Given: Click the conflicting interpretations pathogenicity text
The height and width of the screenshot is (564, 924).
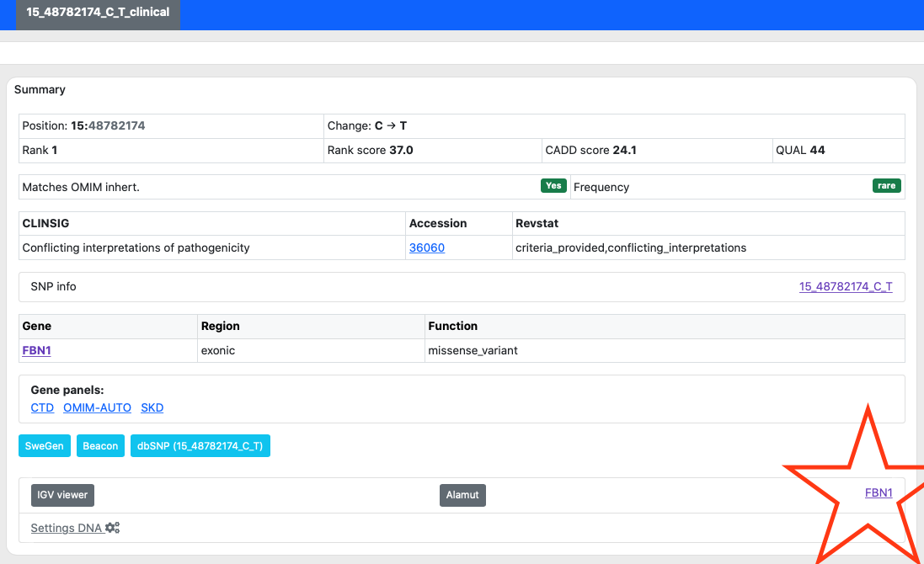Looking at the screenshot, I should click(x=137, y=247).
